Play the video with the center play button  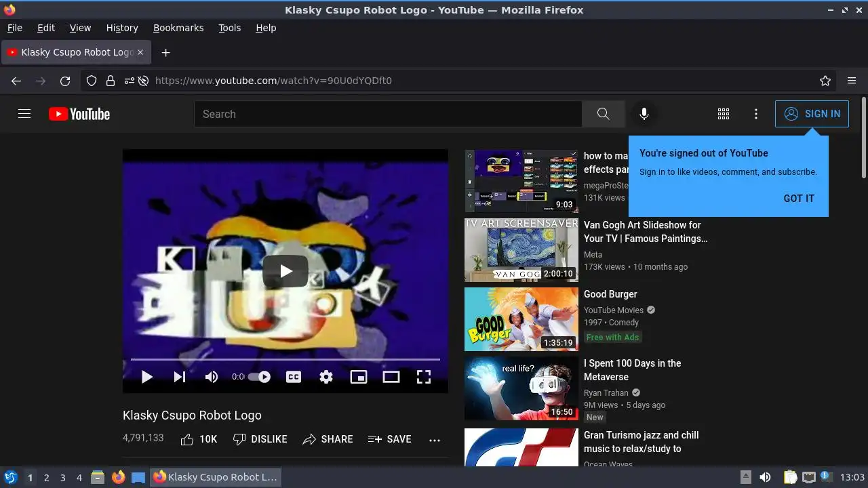285,271
